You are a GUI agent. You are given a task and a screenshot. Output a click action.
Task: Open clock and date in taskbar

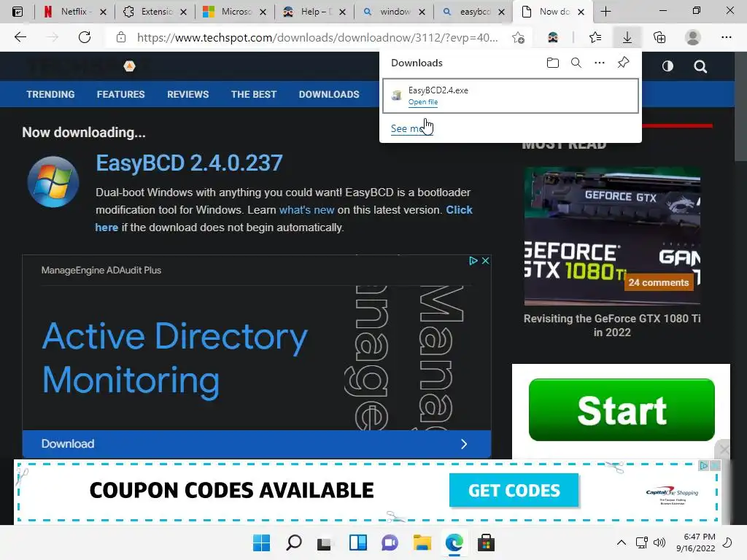click(x=695, y=542)
